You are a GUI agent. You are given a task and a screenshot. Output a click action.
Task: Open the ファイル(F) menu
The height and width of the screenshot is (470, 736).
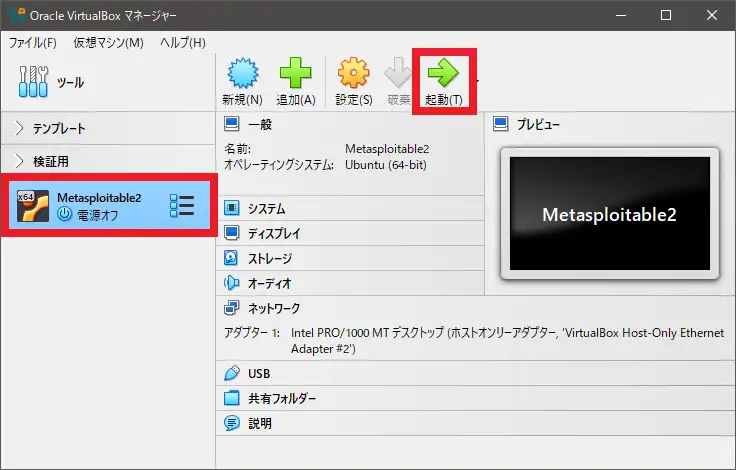(33, 42)
